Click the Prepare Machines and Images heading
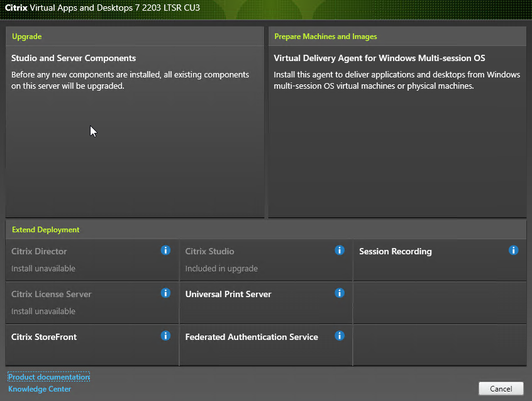This screenshot has width=532, height=401. [325, 37]
